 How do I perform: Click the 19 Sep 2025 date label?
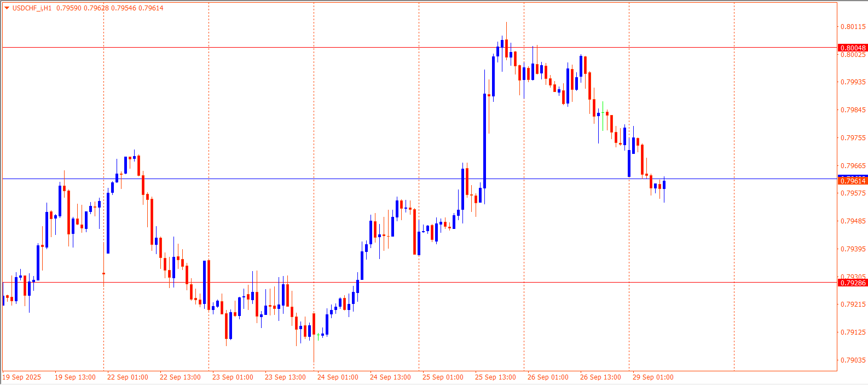pos(22,377)
